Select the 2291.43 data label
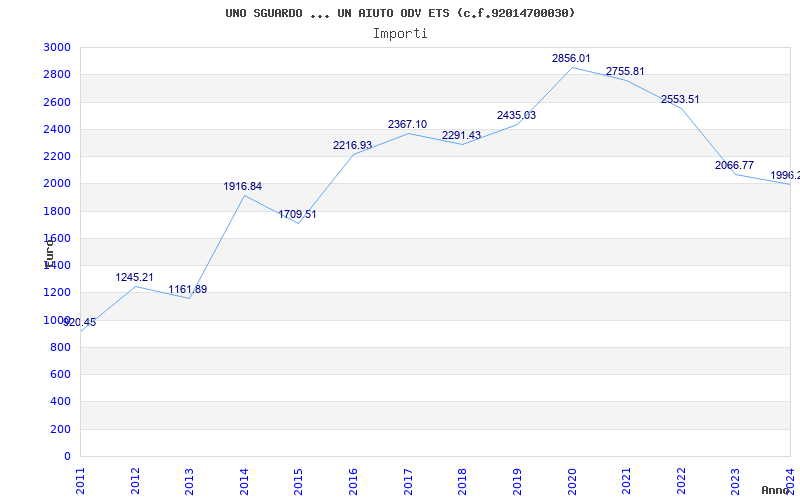Screen dimensions: 800x500 (461, 135)
